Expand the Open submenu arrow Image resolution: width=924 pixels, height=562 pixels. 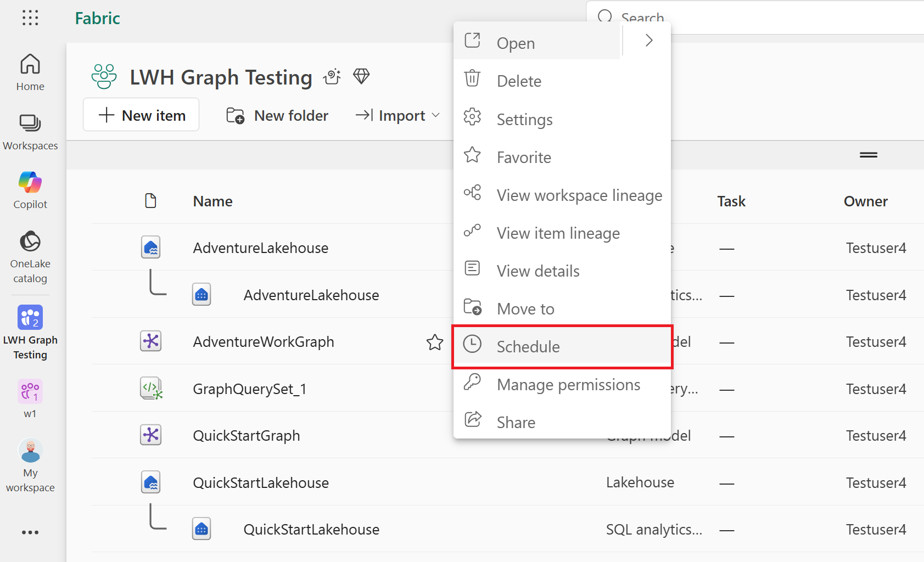tap(649, 41)
